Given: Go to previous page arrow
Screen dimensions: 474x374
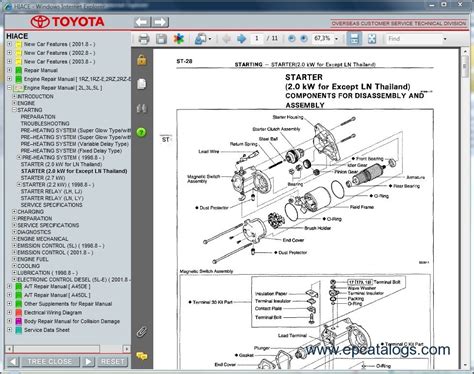Looking at the screenshot, I should click(x=227, y=39).
